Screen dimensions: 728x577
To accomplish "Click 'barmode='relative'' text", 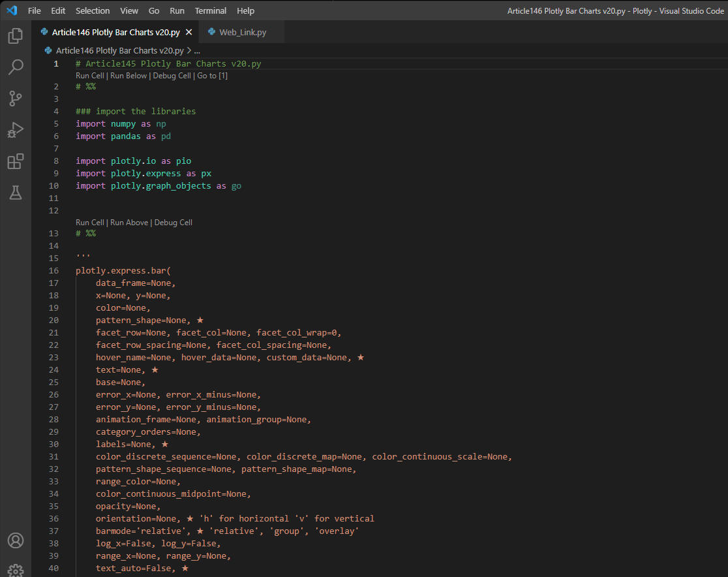I will pyautogui.click(x=141, y=531).
